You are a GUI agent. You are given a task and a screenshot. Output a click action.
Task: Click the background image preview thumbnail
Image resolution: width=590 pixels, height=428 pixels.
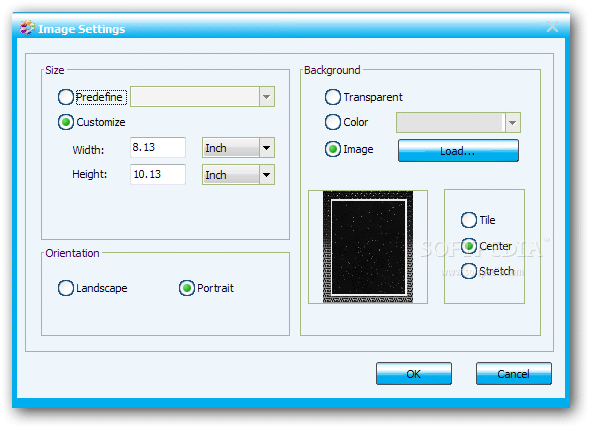click(x=368, y=247)
